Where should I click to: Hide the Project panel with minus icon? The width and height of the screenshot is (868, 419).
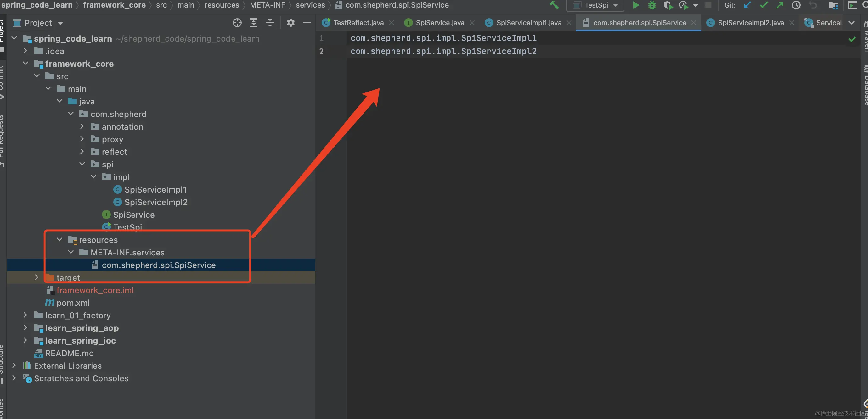[307, 23]
